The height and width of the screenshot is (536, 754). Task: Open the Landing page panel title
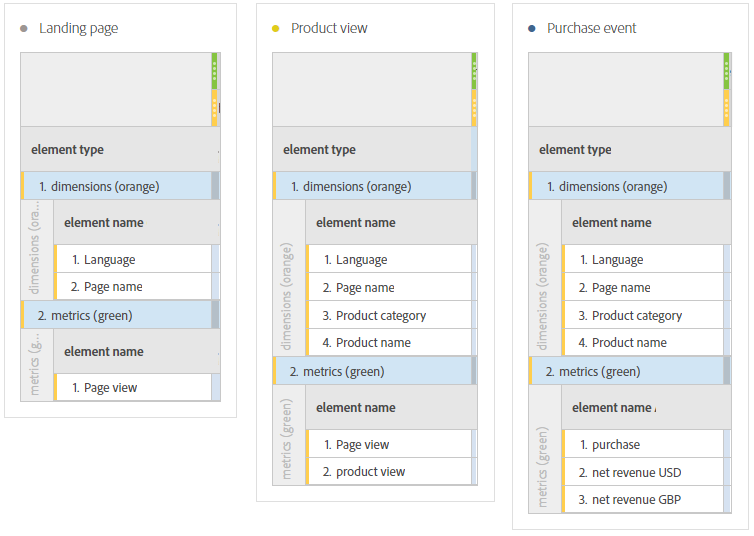pyautogui.click(x=78, y=29)
